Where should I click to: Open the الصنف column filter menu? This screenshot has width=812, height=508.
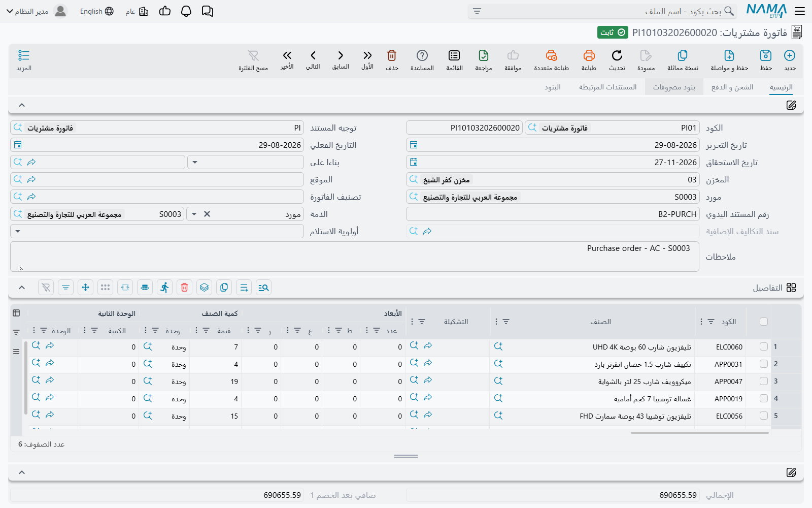tap(506, 322)
